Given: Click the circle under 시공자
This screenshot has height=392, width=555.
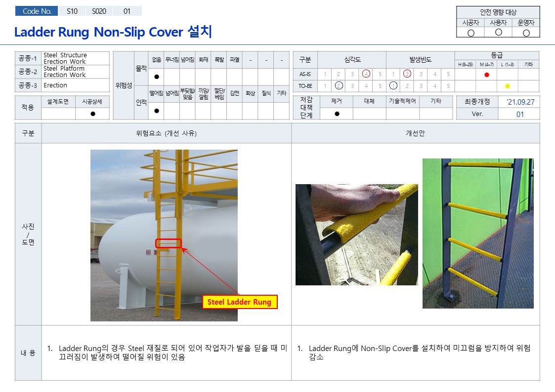Looking at the screenshot, I should (471, 33).
